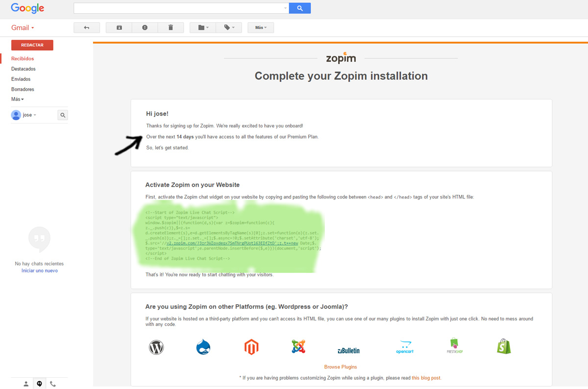
Task: Click the OpenCart plugin logo
Action: pyautogui.click(x=406, y=347)
